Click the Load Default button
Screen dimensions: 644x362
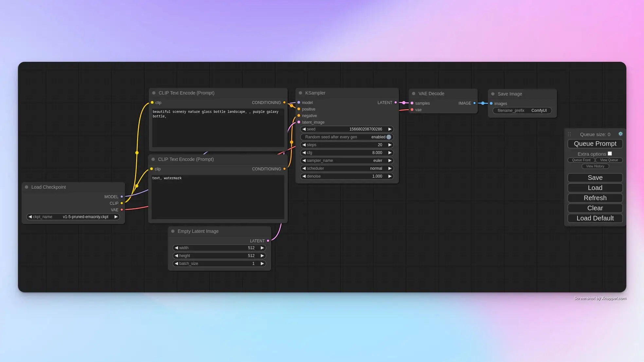tap(595, 218)
